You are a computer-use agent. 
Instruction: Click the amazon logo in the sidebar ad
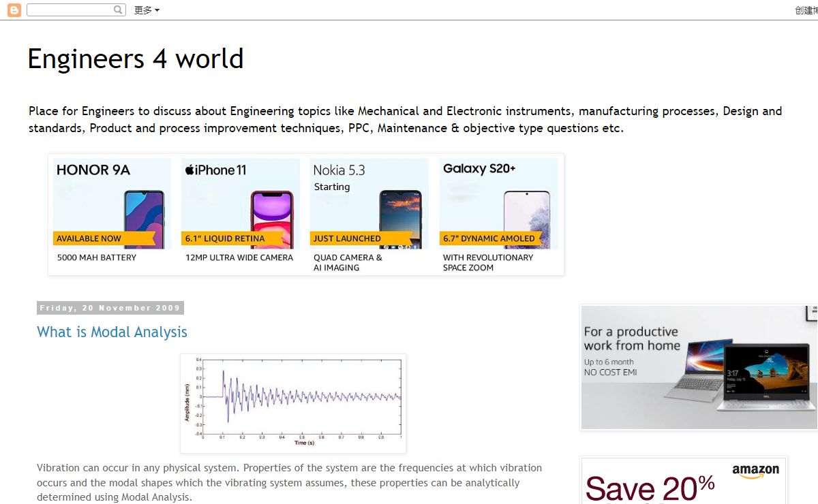point(755,471)
